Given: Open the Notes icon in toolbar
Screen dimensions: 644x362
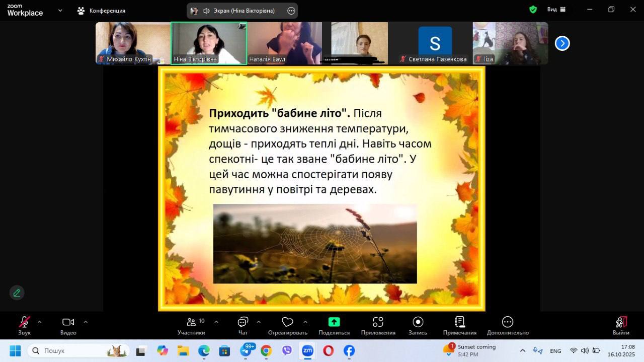Looking at the screenshot, I should point(459,322).
